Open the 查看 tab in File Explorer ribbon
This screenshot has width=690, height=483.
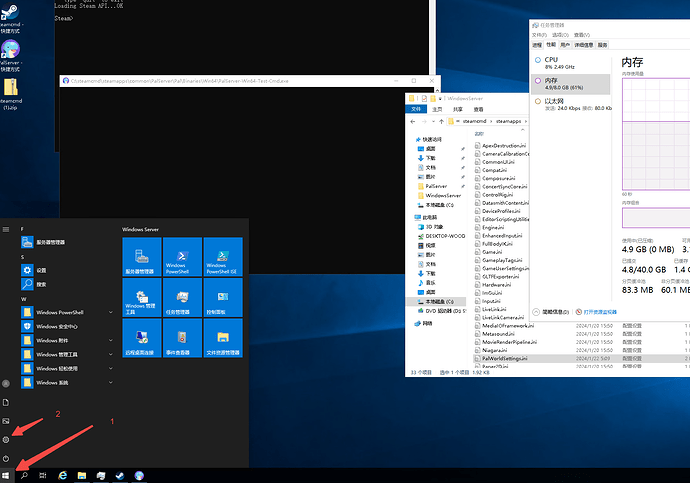[478, 109]
